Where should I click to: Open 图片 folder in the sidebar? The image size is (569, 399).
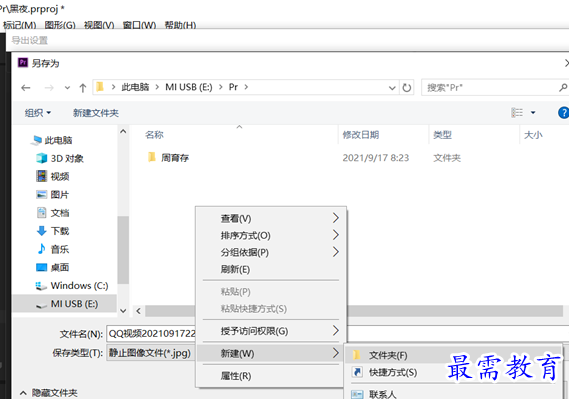(x=53, y=195)
